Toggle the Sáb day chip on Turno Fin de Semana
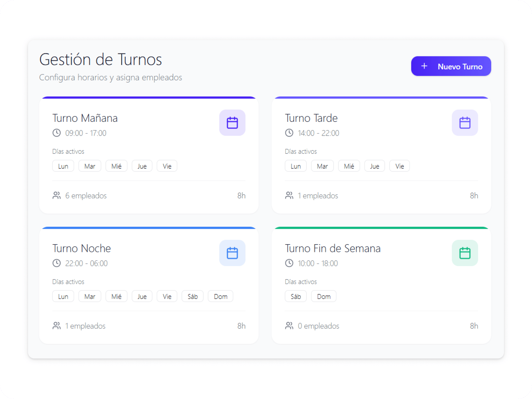The height and width of the screenshot is (399, 532). [296, 296]
